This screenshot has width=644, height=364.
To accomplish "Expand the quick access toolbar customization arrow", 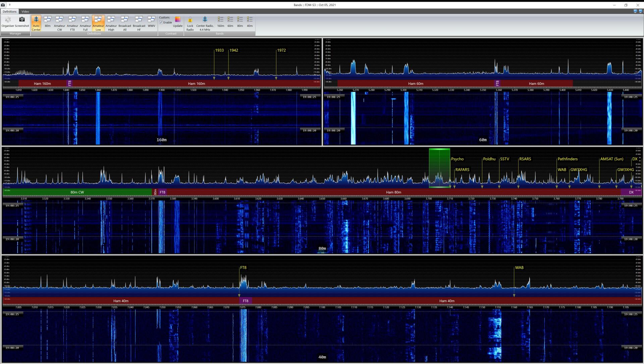I will coord(9,5).
